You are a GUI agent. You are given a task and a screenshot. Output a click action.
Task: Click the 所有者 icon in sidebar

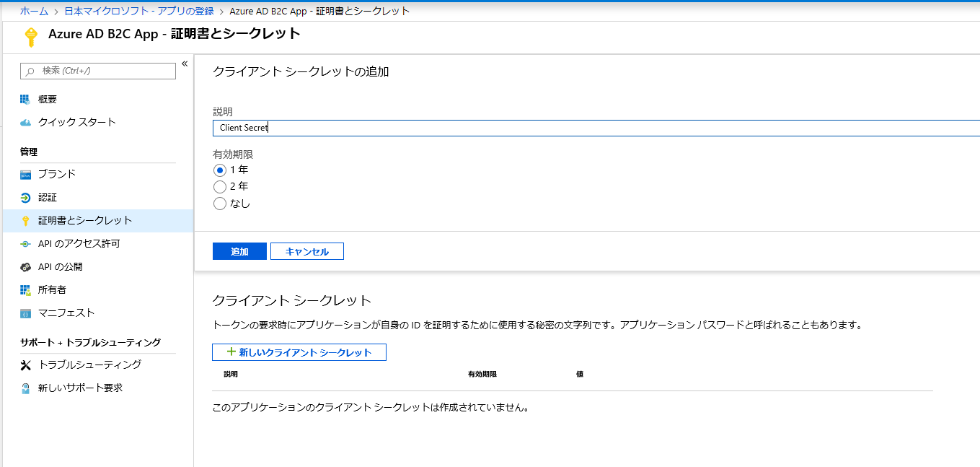point(25,289)
